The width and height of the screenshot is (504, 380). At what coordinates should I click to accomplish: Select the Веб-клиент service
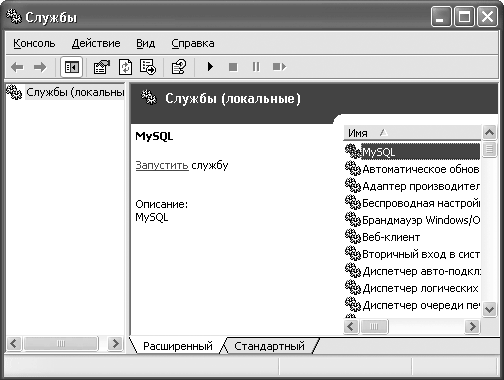coord(391,237)
